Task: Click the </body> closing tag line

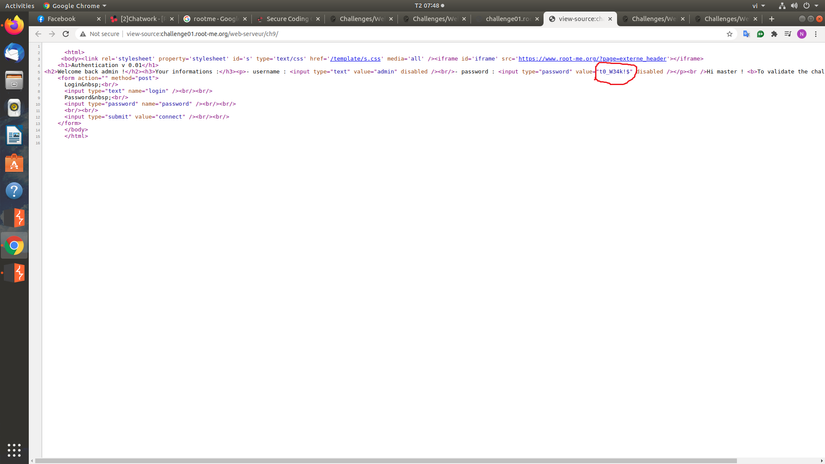Action: pos(76,129)
